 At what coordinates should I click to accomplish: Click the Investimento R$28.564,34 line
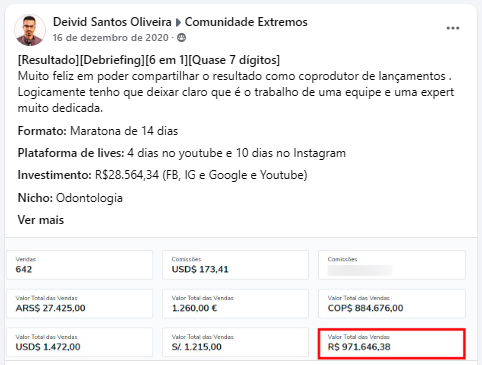162,175
